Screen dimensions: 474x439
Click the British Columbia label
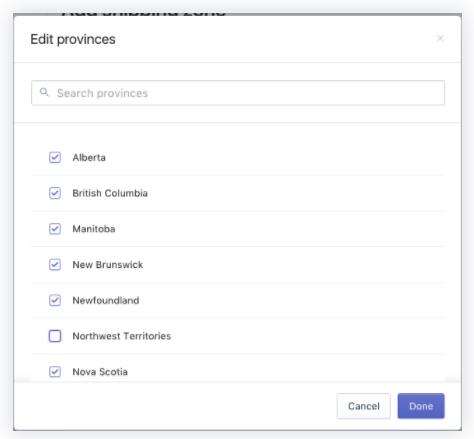pos(110,193)
